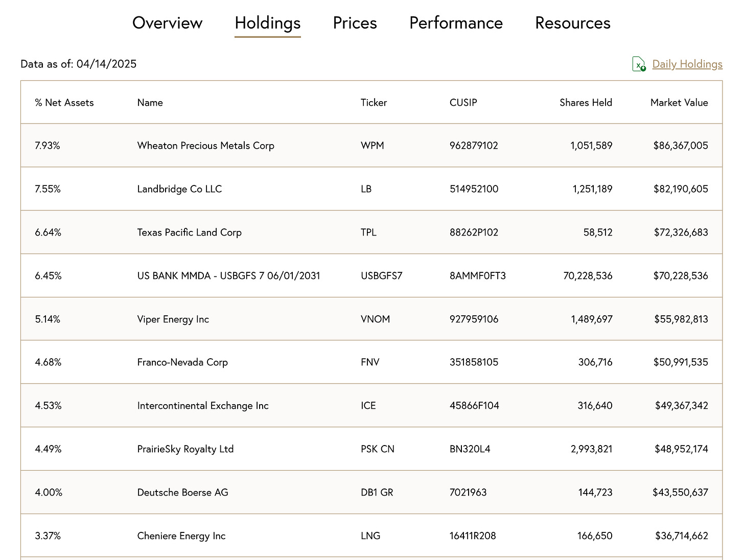Click the LNG ticker cell
Image resolution: width=744 pixels, height=560 pixels.
coord(370,536)
